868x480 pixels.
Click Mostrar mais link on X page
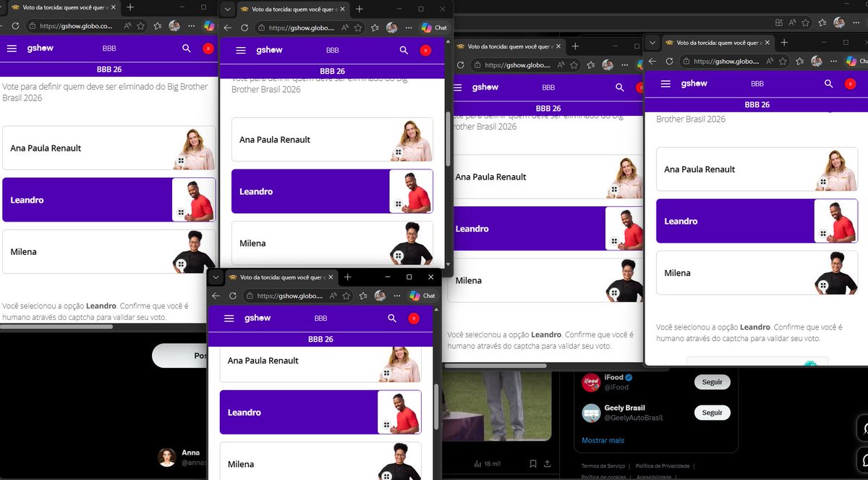(x=603, y=440)
